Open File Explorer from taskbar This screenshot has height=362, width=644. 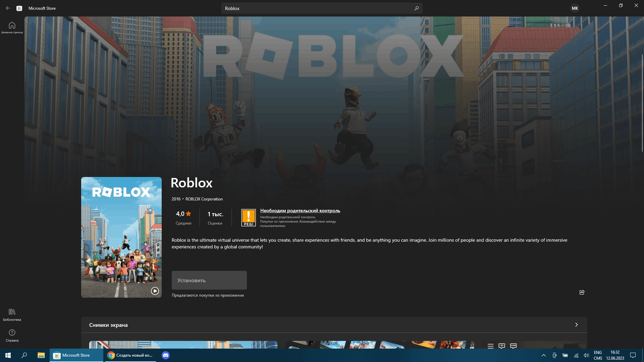41,355
